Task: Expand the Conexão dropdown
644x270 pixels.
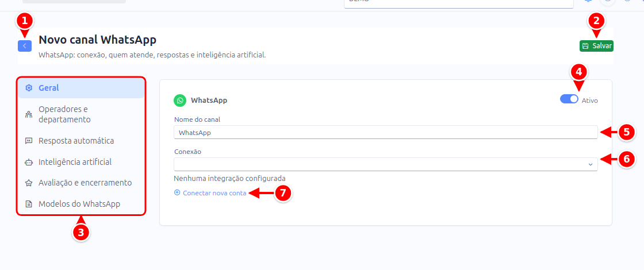Action: point(386,164)
